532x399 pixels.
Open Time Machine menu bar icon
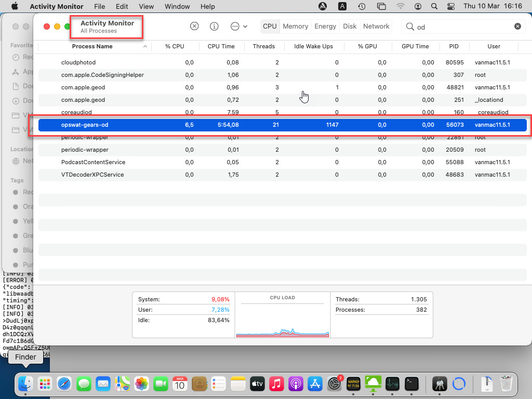(x=362, y=6)
